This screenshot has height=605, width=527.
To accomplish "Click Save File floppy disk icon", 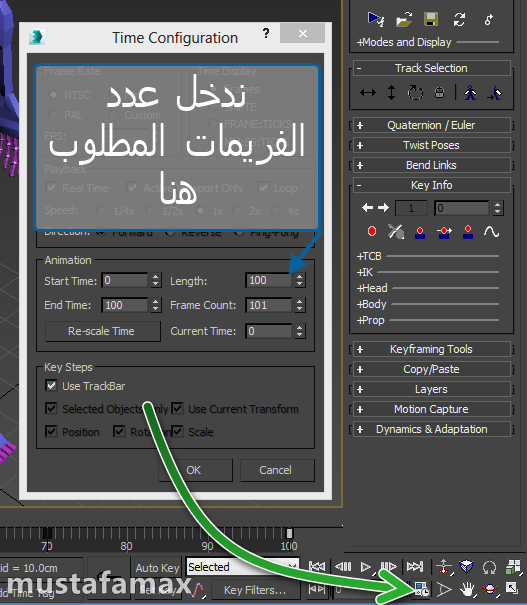I will pos(431,19).
